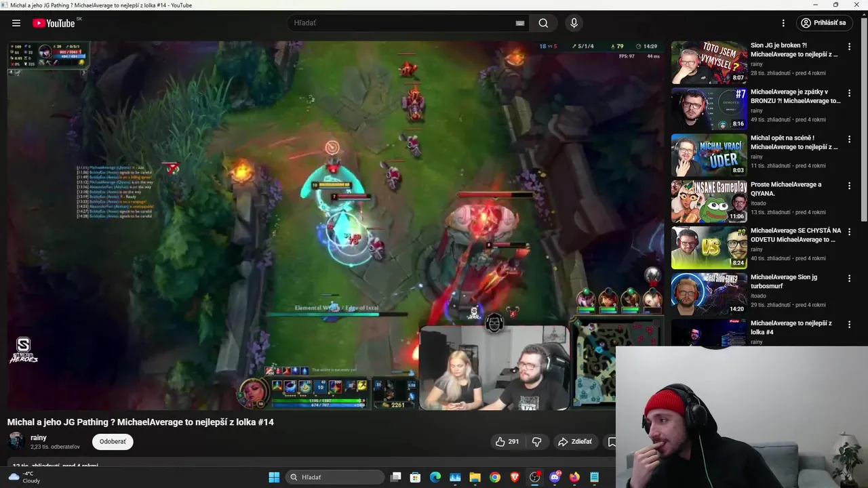Screen dimensions: 868x488
Task: Open the Windows Start menu
Action: click(x=274, y=477)
